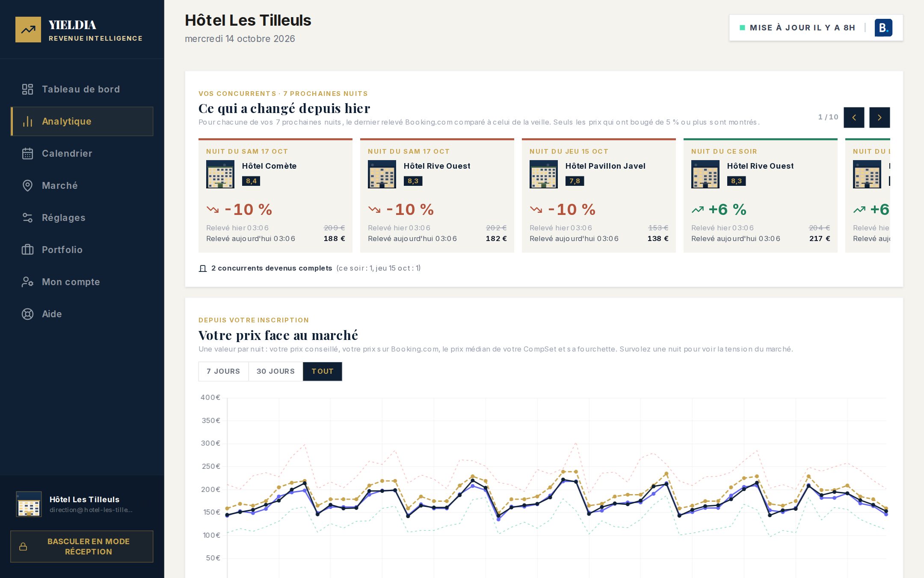Click down-trend arrow on Hôtel Comète card
Viewport: 924px width, 578px height.
pyautogui.click(x=213, y=209)
